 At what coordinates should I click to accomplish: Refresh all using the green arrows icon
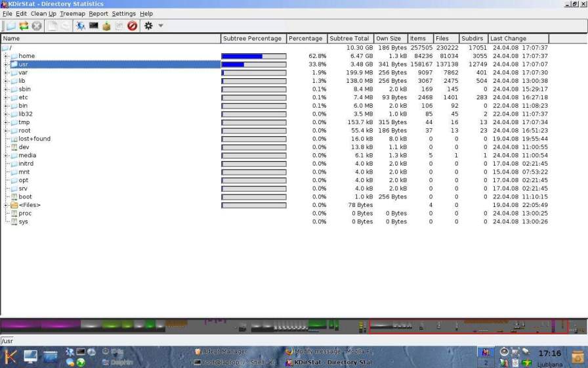click(x=24, y=26)
